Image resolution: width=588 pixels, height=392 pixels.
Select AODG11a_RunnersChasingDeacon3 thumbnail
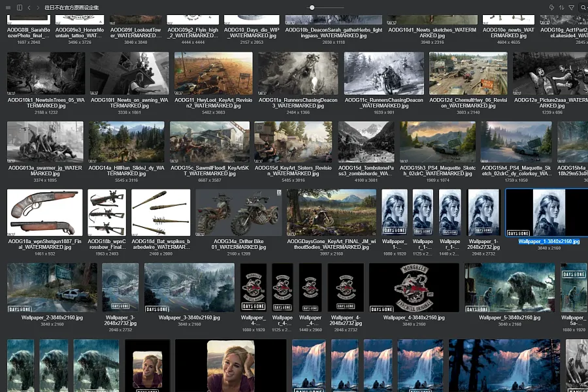[x=298, y=74]
